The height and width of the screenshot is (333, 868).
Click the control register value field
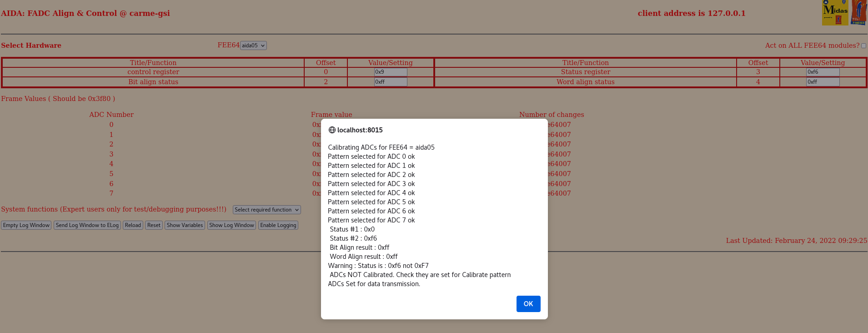point(391,72)
